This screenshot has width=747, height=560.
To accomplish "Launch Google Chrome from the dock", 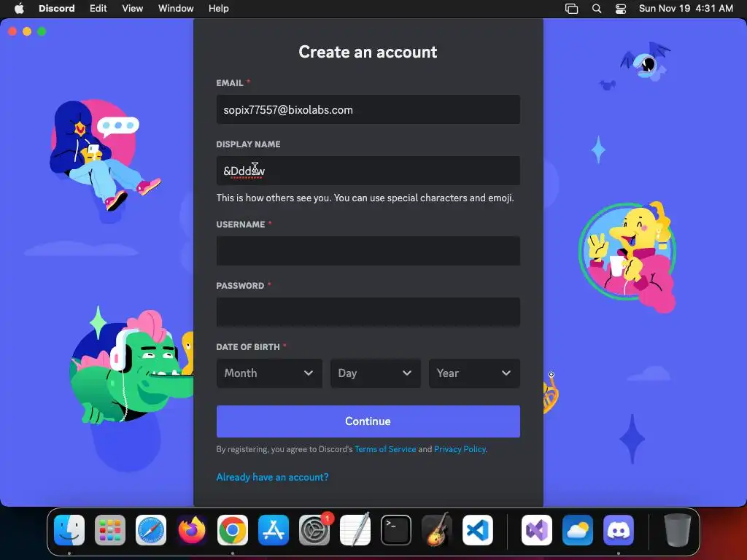I will [x=233, y=530].
